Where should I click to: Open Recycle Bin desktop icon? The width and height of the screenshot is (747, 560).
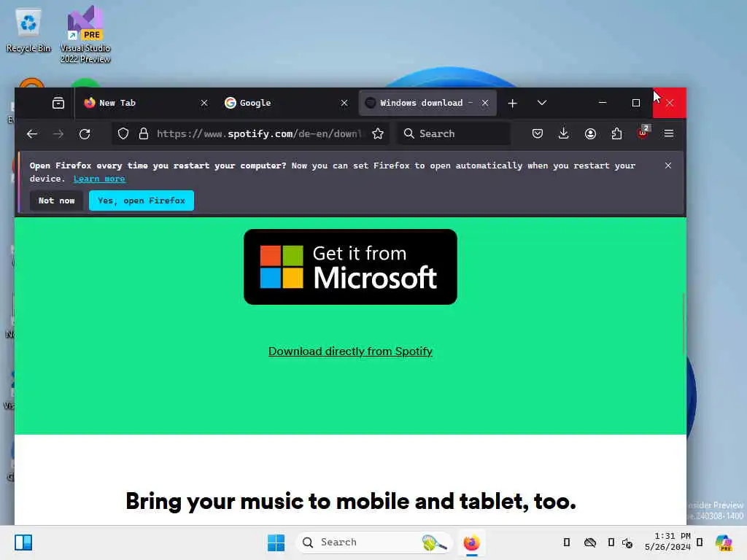28,30
